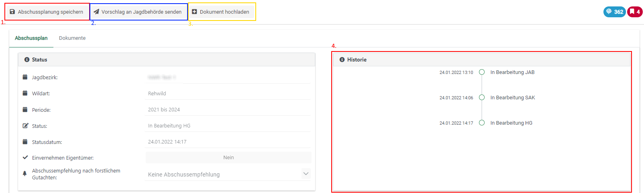Switch to the Dokumente tab
The height and width of the screenshot is (193, 644).
72,38
